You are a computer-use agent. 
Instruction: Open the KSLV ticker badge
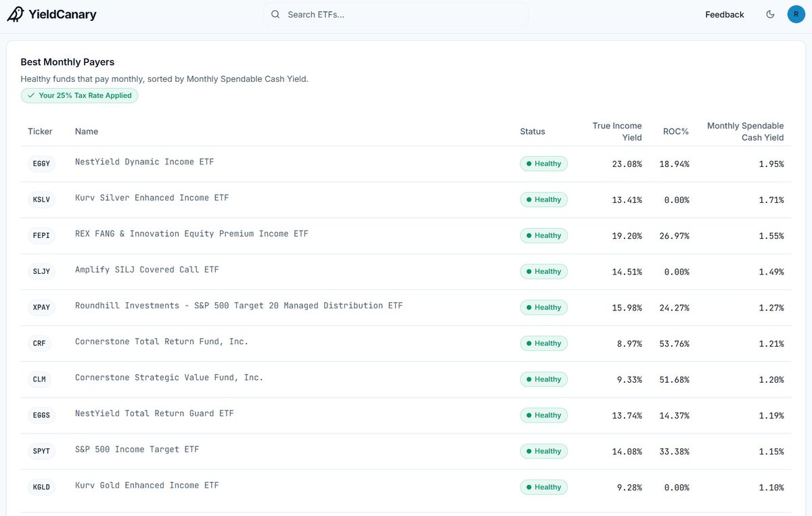click(41, 200)
